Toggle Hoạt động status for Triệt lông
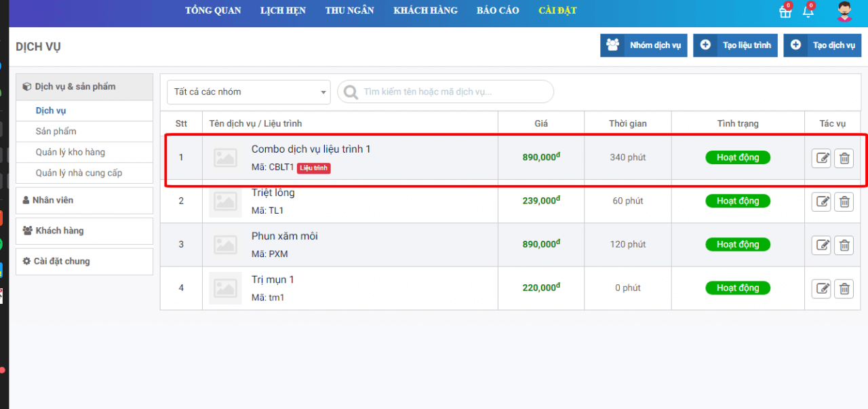This screenshot has width=868, height=409. click(x=738, y=201)
